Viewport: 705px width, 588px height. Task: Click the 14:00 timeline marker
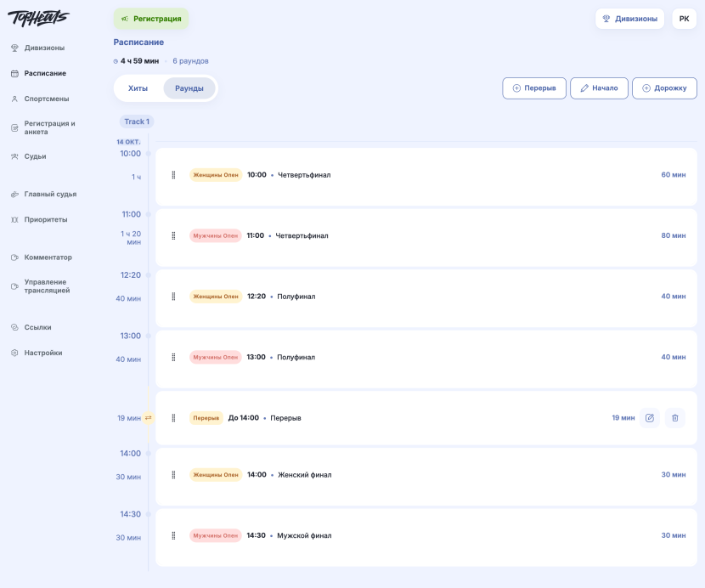149,454
